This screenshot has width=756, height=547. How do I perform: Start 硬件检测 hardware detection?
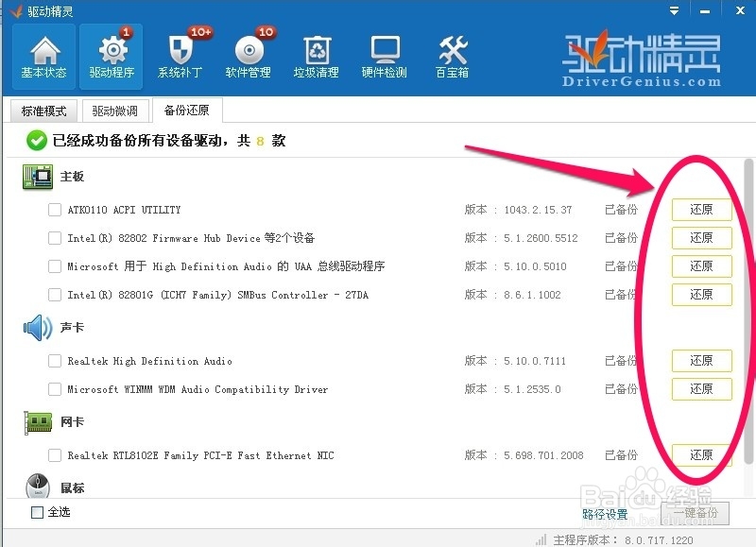(383, 55)
